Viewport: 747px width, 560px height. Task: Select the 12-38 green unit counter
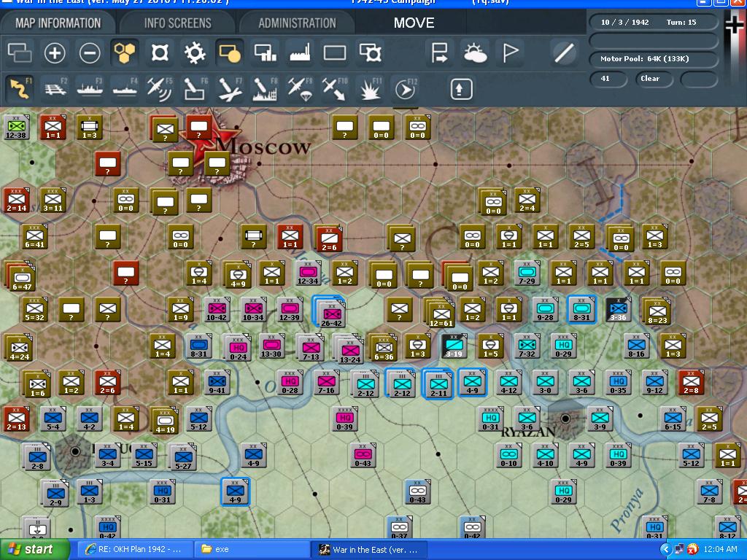click(x=17, y=127)
